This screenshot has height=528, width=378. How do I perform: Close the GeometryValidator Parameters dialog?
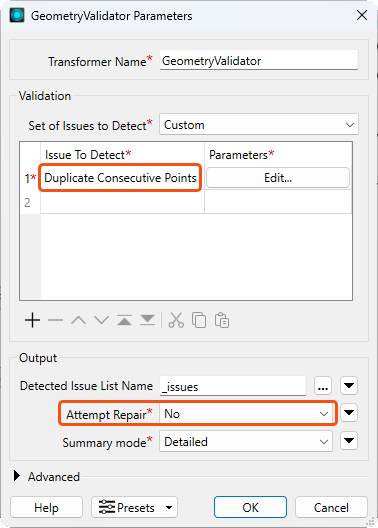tap(362, 15)
